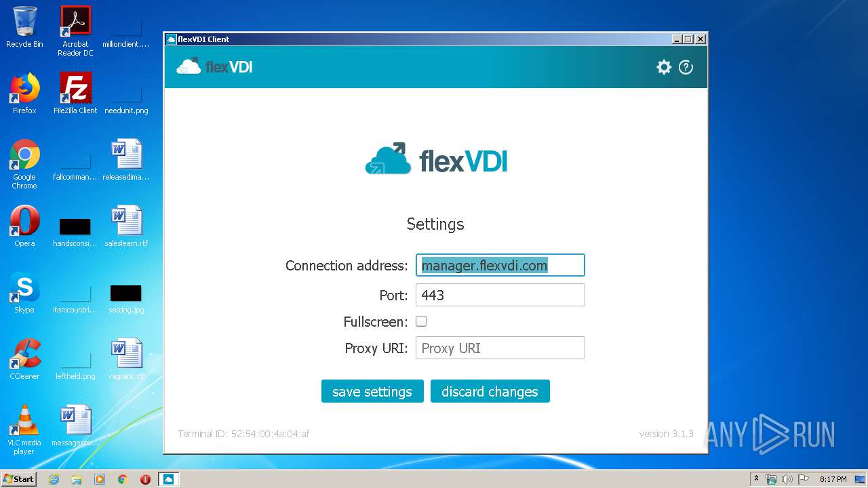Open the flexVDI help question-mark icon

[x=686, y=67]
